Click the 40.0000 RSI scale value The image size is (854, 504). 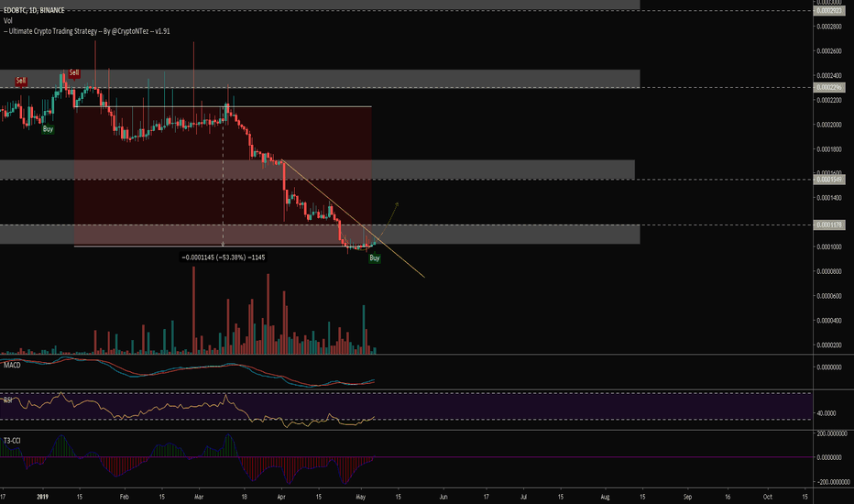coord(827,413)
